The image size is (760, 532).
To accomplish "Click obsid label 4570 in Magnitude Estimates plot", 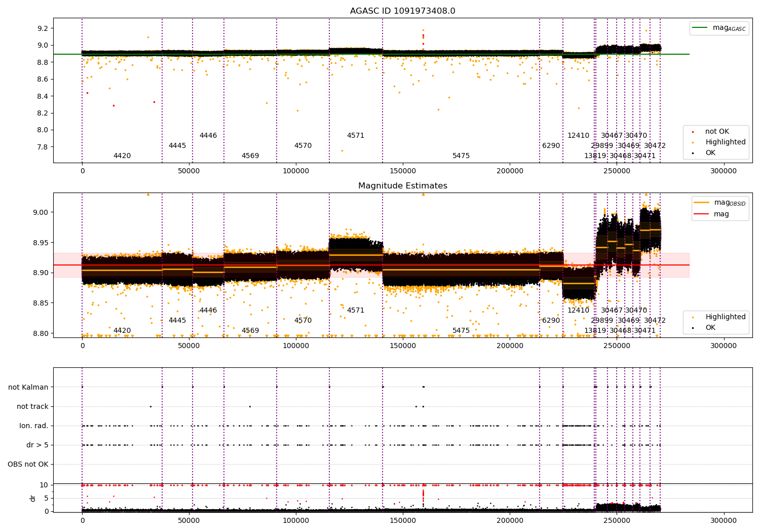I will [x=303, y=321].
